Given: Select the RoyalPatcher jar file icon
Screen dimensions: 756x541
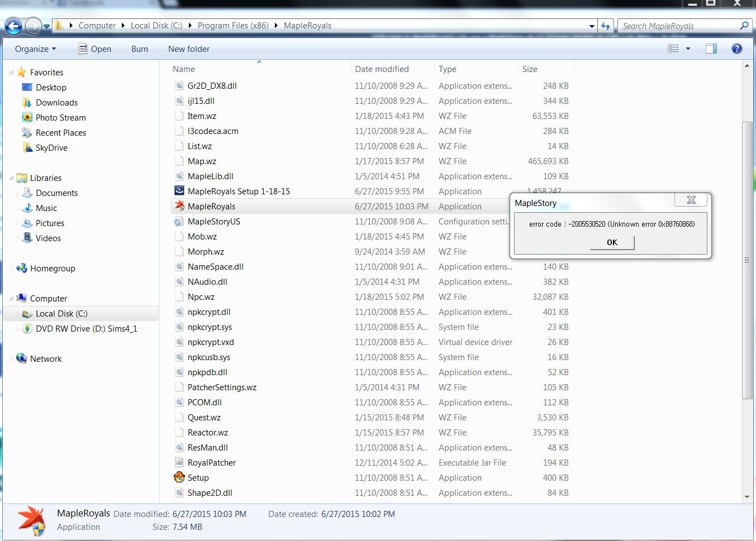Looking at the screenshot, I should tap(179, 462).
